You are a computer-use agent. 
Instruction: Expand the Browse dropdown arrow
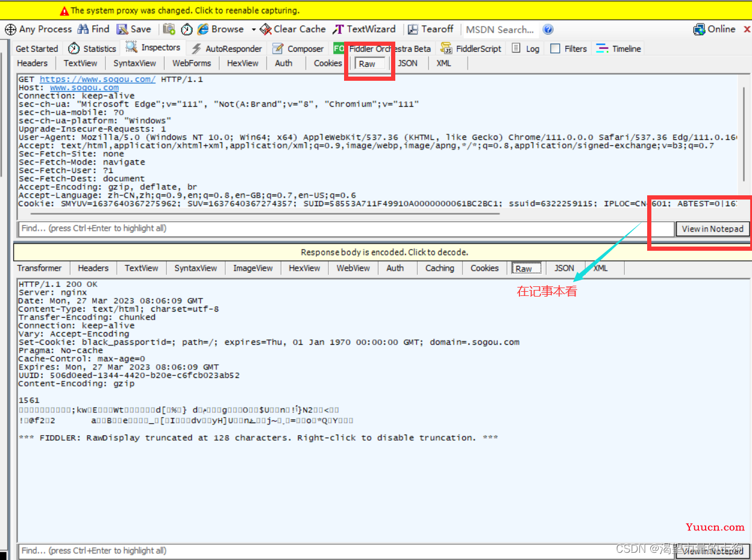254,30
